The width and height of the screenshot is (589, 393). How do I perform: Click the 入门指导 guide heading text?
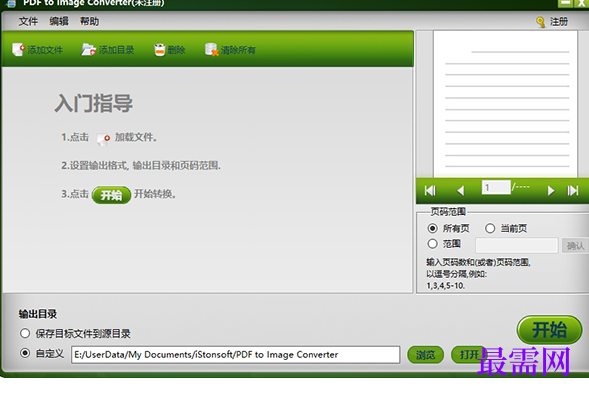tap(94, 103)
